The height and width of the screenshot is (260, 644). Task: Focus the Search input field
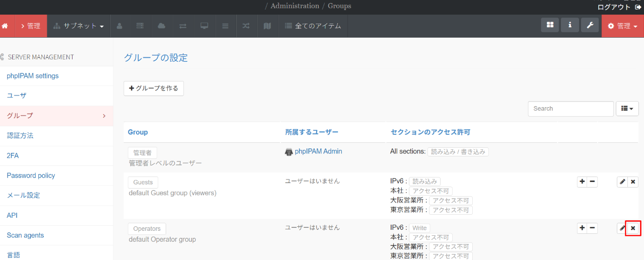coord(570,109)
